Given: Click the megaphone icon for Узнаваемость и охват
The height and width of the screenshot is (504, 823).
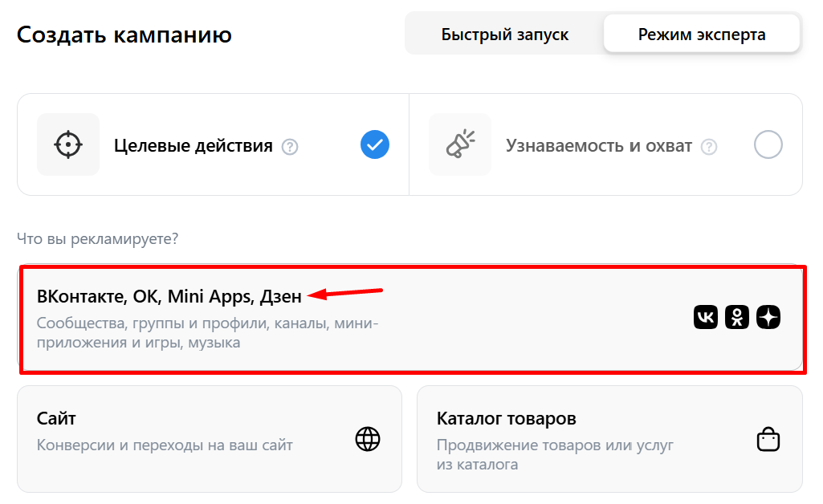Looking at the screenshot, I should tap(460, 144).
